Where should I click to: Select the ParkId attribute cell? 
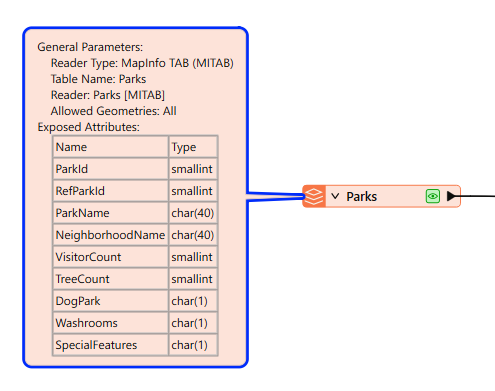(110, 169)
